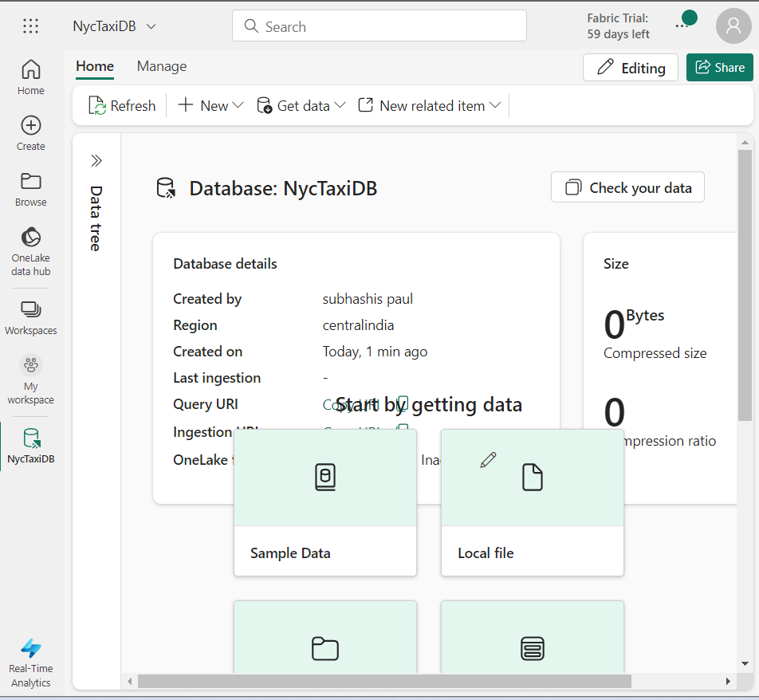This screenshot has width=759, height=700.
Task: Select the Sample Data tile
Action: [x=324, y=502]
